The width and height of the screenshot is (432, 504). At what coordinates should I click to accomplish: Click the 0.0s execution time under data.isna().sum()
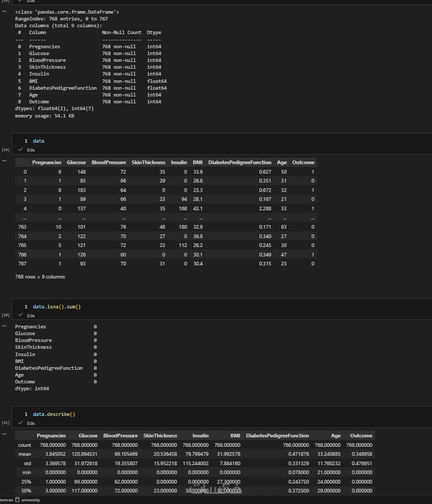coord(30,315)
